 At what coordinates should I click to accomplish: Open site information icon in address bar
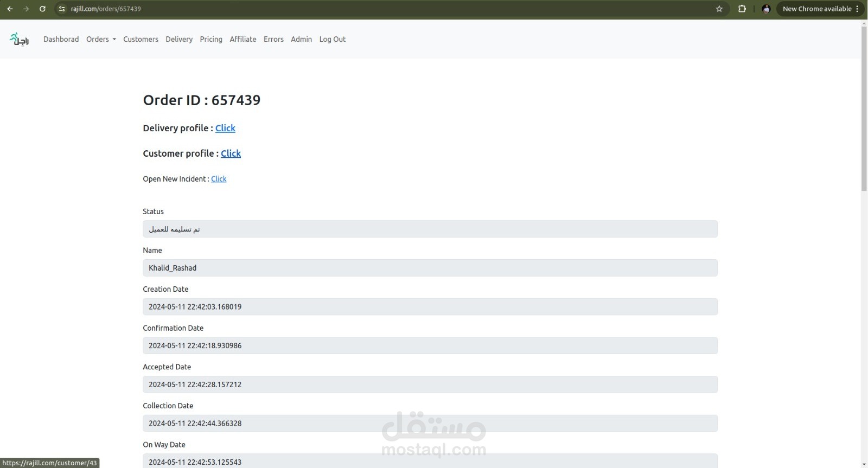coord(62,9)
